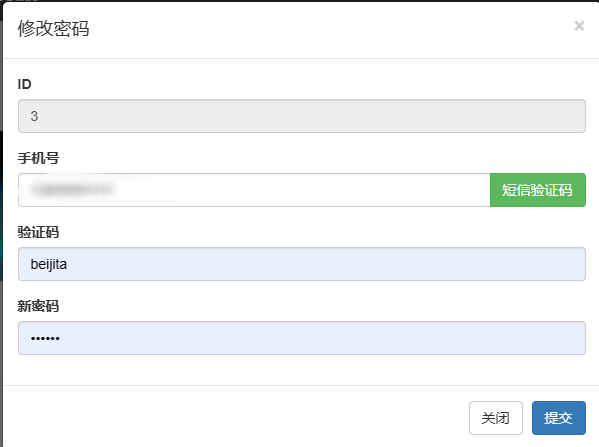Image resolution: width=599 pixels, height=447 pixels.
Task: Focus the 手机号 phone number input
Action: coord(254,190)
